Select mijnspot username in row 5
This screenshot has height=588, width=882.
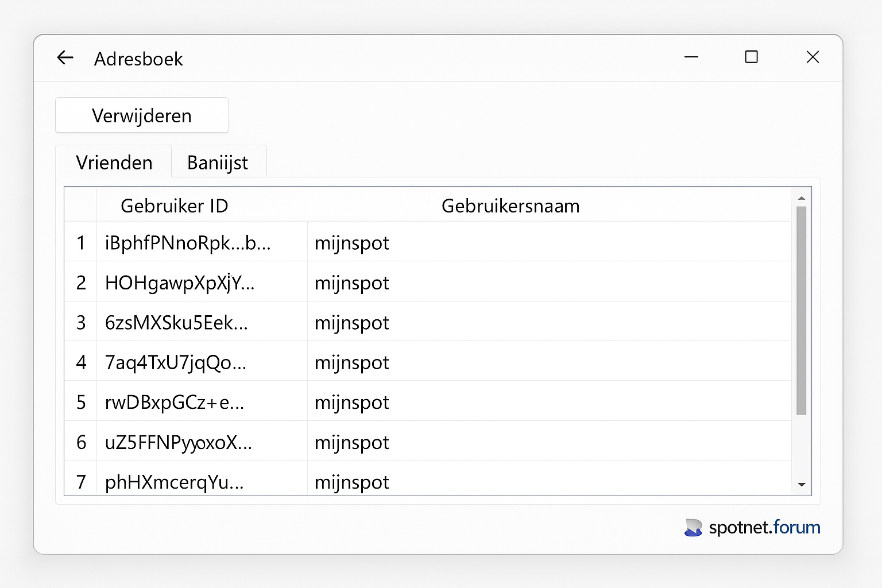[x=351, y=403]
